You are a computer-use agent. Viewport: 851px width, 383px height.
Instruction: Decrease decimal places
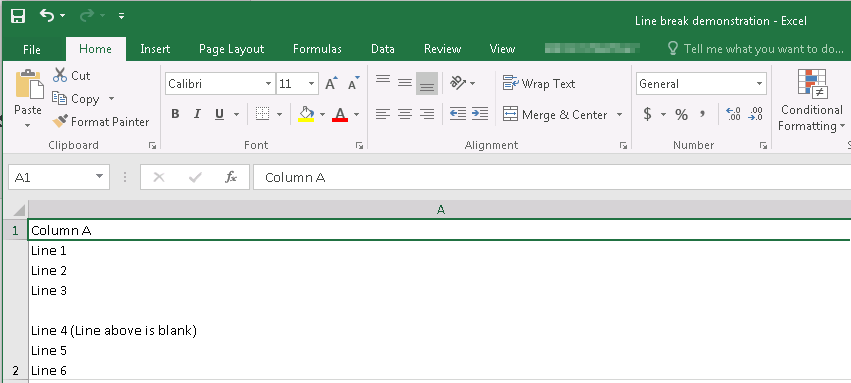(x=755, y=114)
